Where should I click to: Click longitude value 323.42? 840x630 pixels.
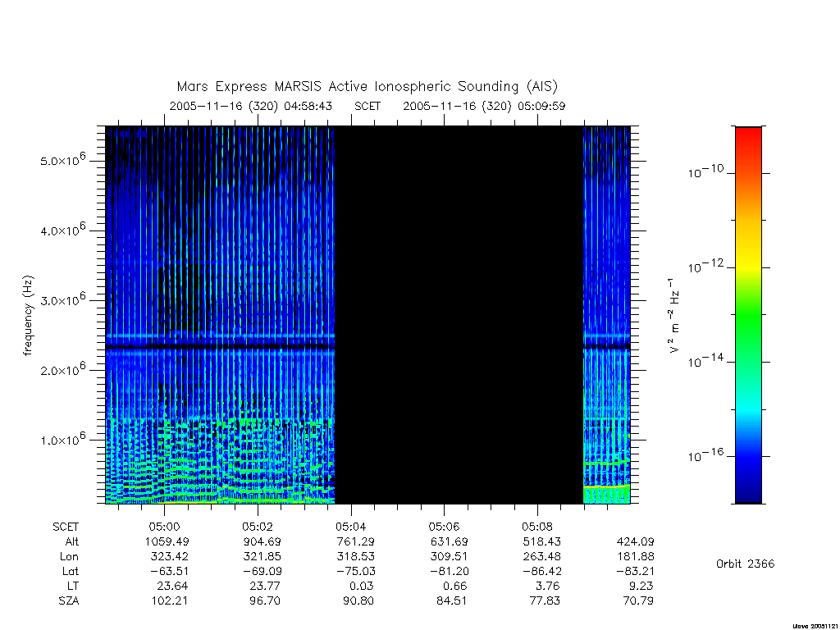(x=169, y=557)
